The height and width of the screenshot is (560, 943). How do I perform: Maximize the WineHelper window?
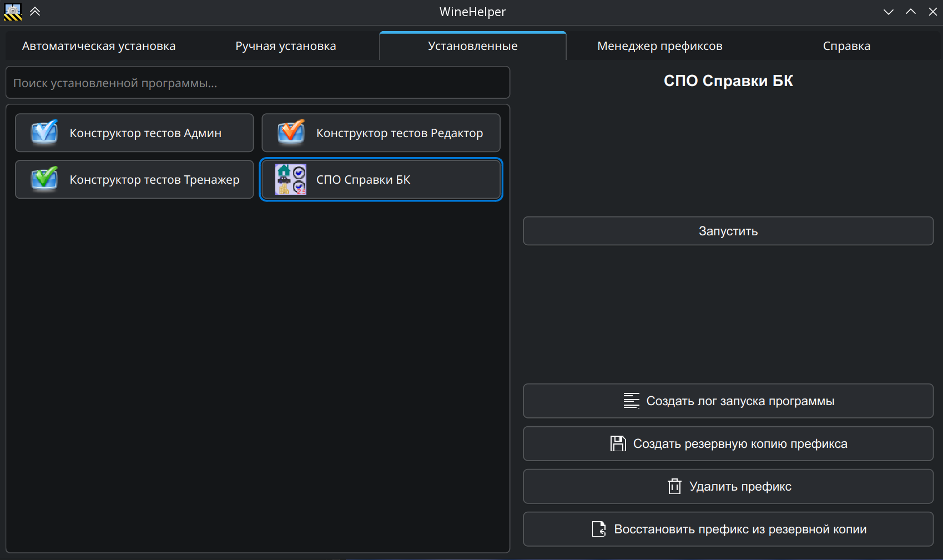910,12
